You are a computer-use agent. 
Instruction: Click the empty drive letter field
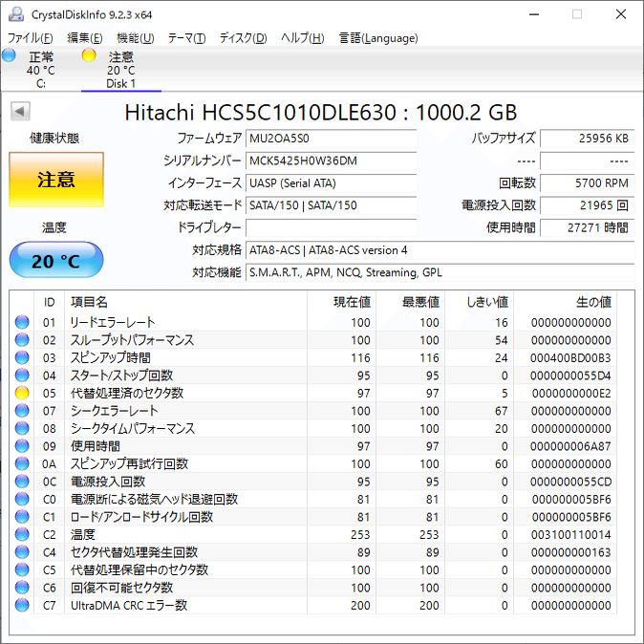tap(331, 228)
